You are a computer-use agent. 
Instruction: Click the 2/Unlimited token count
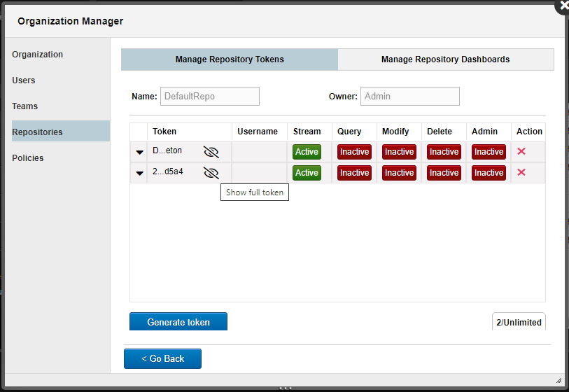(x=519, y=322)
